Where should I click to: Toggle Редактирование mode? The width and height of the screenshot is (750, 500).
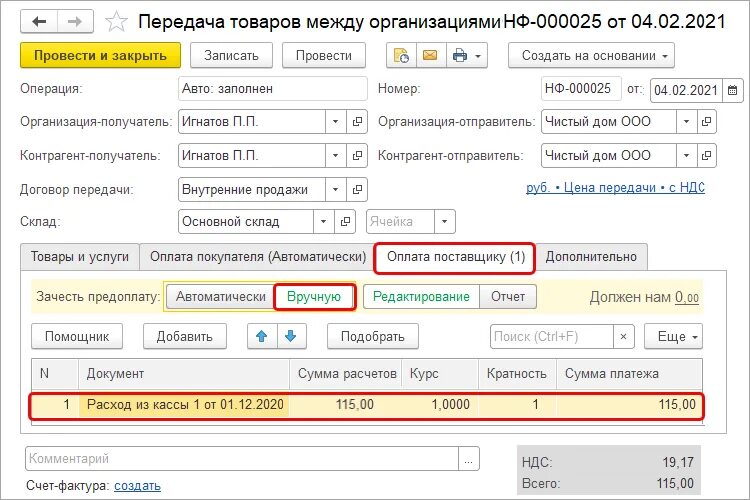click(x=421, y=297)
